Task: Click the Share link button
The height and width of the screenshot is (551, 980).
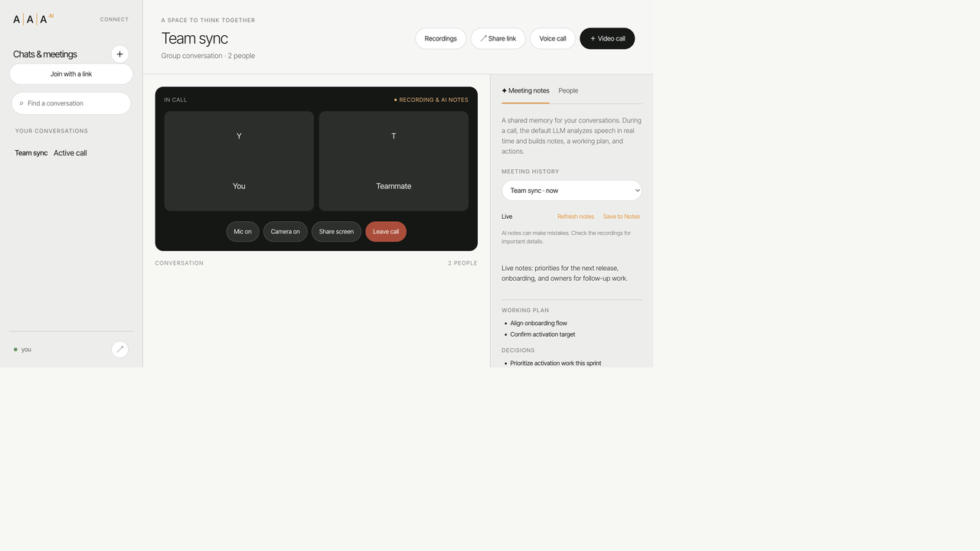Action: tap(498, 39)
